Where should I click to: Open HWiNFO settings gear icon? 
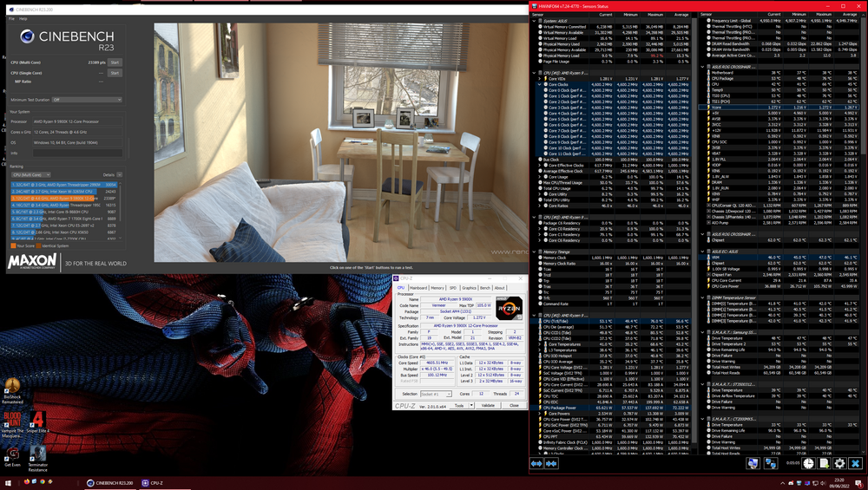[x=839, y=464]
